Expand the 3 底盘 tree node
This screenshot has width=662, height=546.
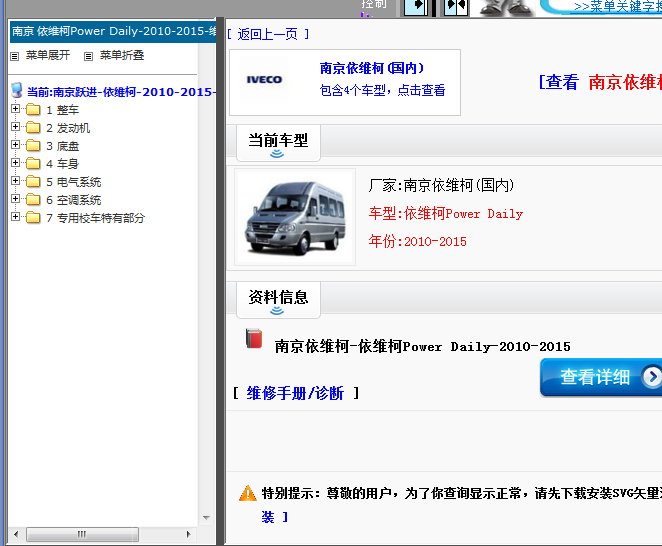15,145
